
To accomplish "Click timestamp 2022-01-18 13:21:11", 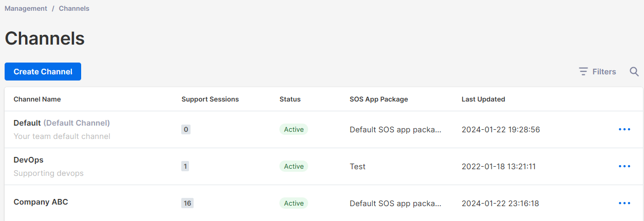I will [499, 167].
